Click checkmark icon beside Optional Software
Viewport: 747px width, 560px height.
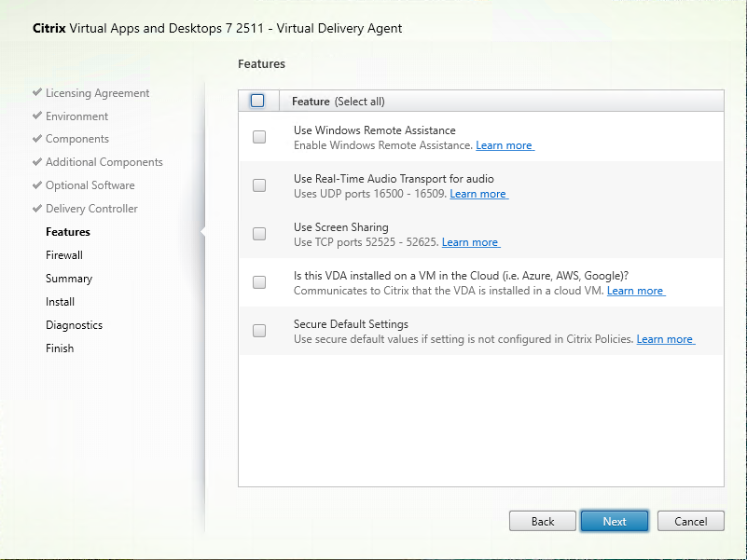pyautogui.click(x=37, y=185)
